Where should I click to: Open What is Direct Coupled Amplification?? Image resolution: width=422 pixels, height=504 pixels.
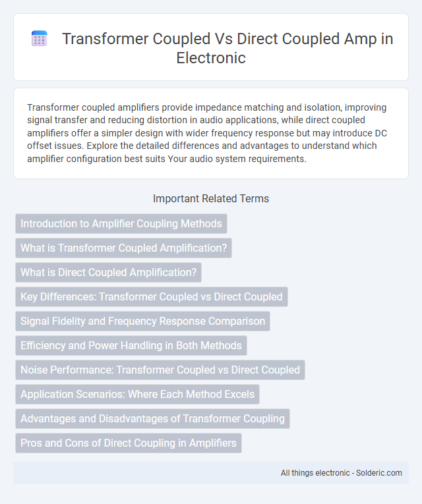108,272
